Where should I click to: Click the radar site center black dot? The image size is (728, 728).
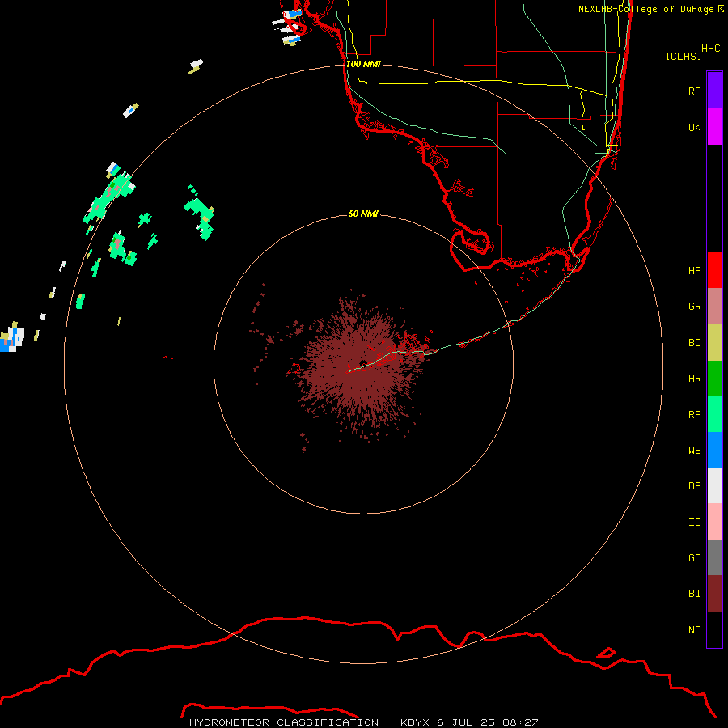coord(363,363)
